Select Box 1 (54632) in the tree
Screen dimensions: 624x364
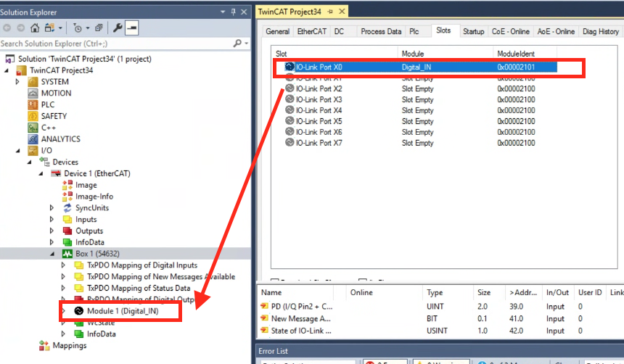click(97, 254)
